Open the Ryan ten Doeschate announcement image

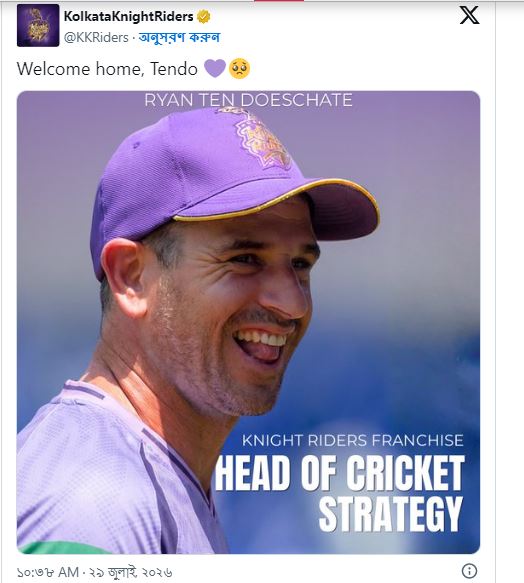click(248, 322)
